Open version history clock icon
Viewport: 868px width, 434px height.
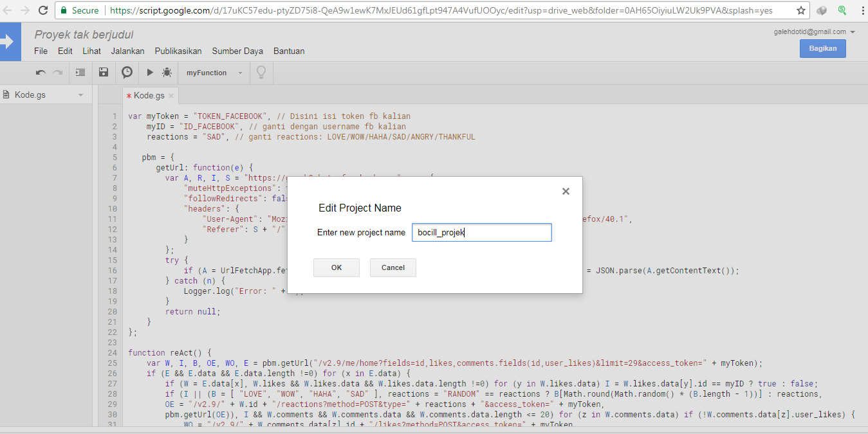coord(126,72)
